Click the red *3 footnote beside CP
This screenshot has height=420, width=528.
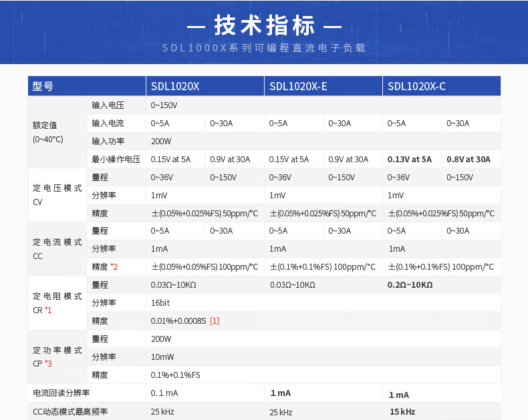(x=47, y=364)
